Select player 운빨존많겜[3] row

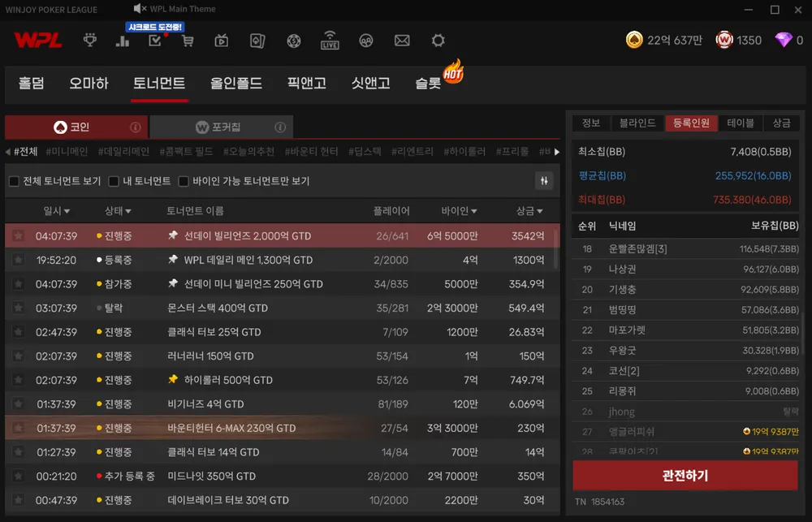686,248
